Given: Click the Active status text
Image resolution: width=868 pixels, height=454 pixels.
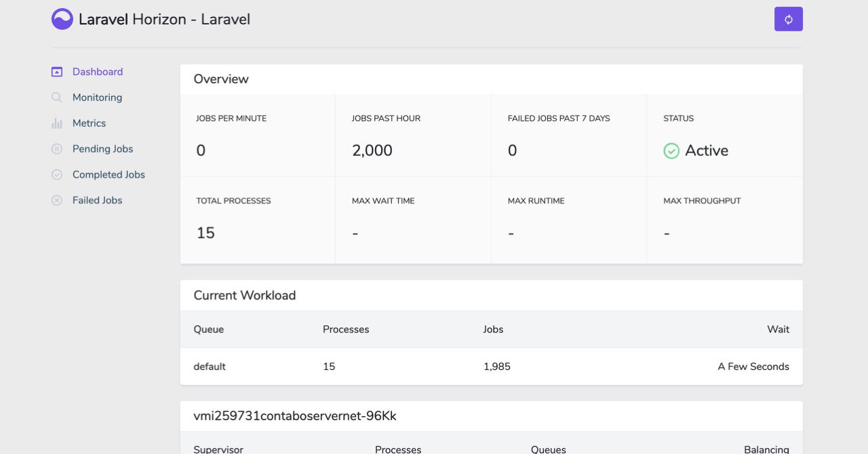Looking at the screenshot, I should [707, 150].
